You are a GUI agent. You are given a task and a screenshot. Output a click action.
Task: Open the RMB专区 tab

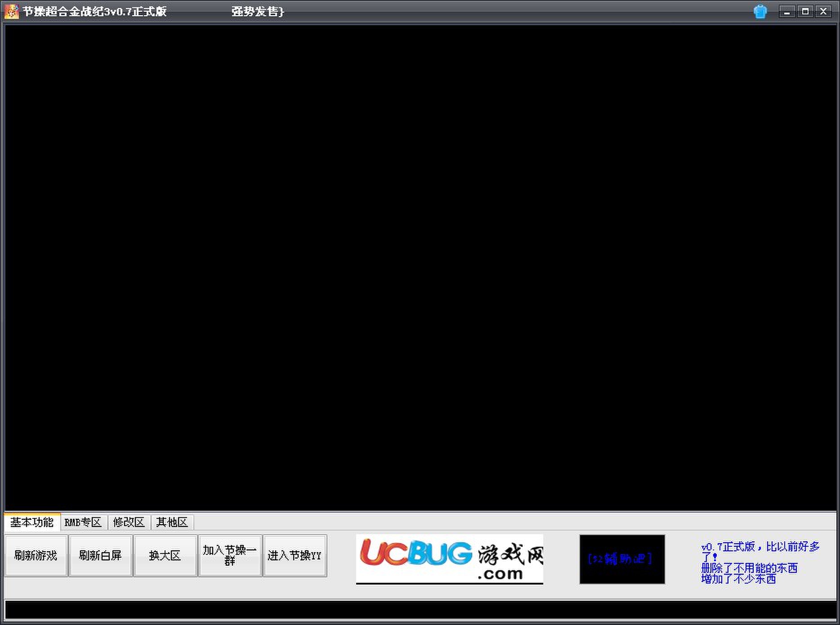point(83,522)
